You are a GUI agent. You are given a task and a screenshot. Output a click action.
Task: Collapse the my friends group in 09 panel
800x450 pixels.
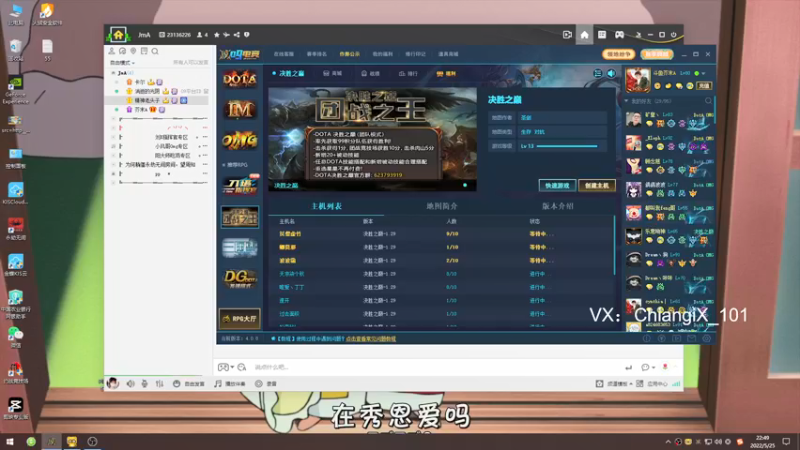(627, 101)
